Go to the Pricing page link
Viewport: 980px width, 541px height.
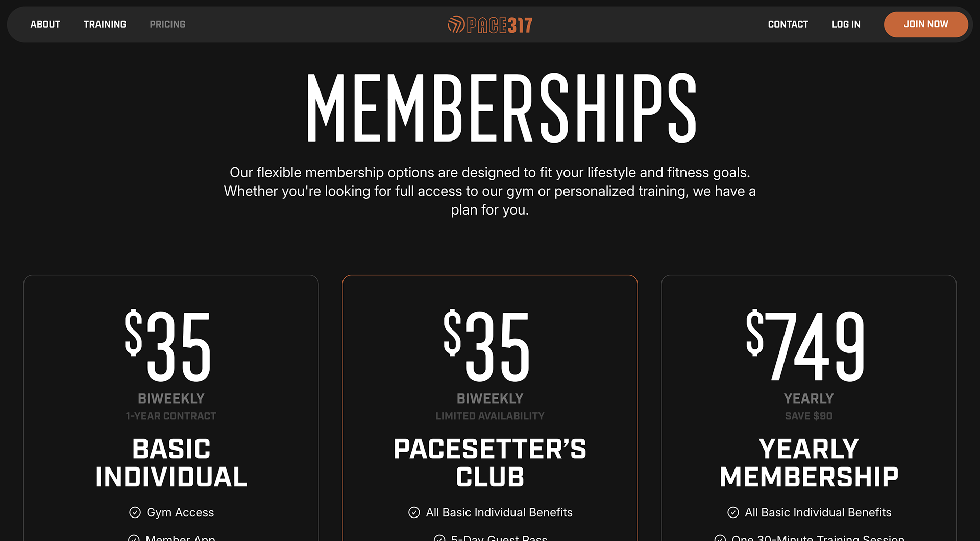[x=167, y=24]
